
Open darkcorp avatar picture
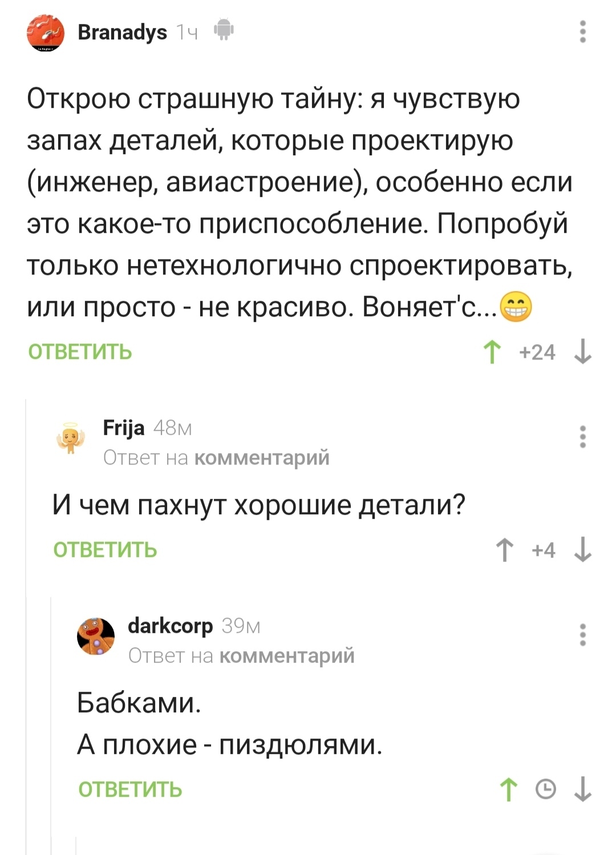(96, 636)
